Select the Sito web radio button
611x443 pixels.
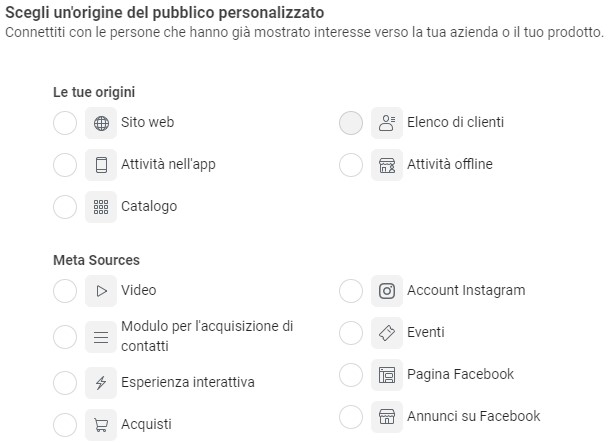65,124
